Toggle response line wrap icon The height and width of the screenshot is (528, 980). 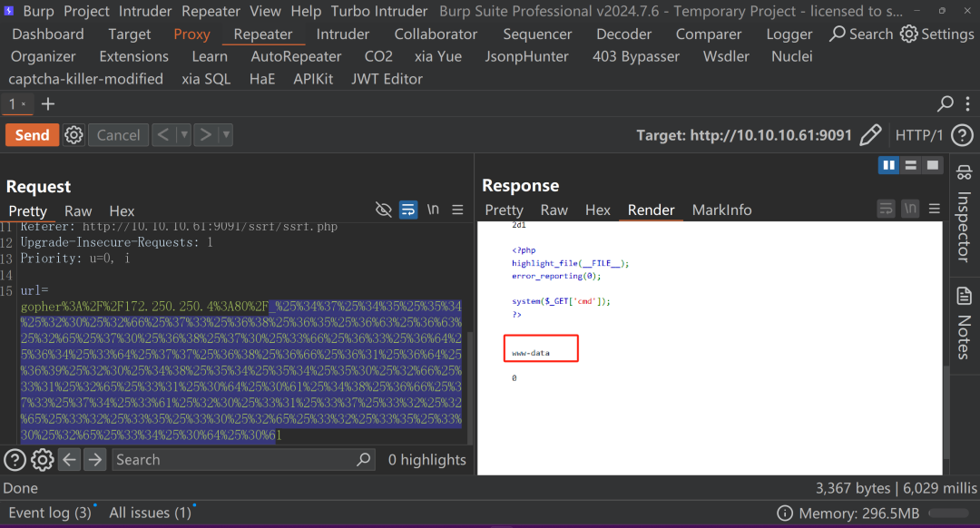[887, 209]
